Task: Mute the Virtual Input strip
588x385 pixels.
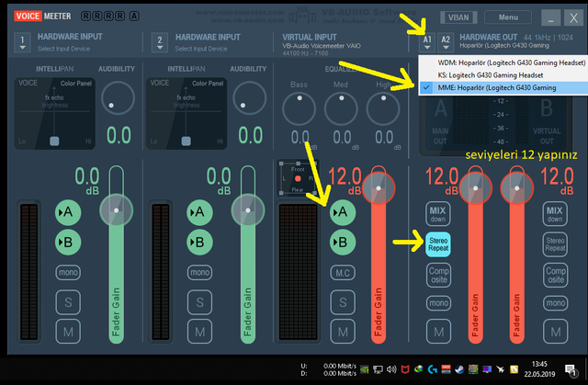Action: point(343,332)
